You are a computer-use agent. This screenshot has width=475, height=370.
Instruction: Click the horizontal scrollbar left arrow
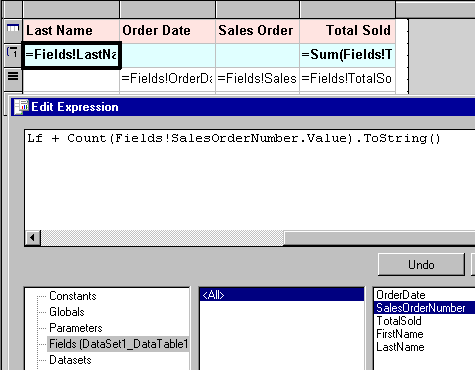[x=33, y=238]
